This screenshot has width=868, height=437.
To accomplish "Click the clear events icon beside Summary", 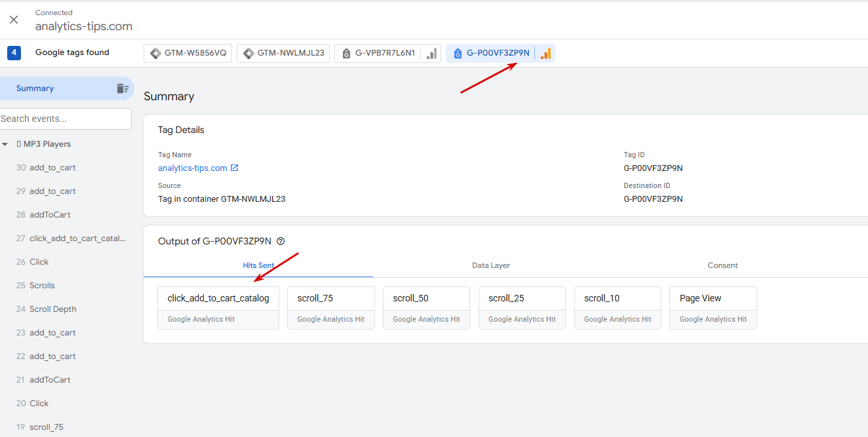I will coord(122,88).
